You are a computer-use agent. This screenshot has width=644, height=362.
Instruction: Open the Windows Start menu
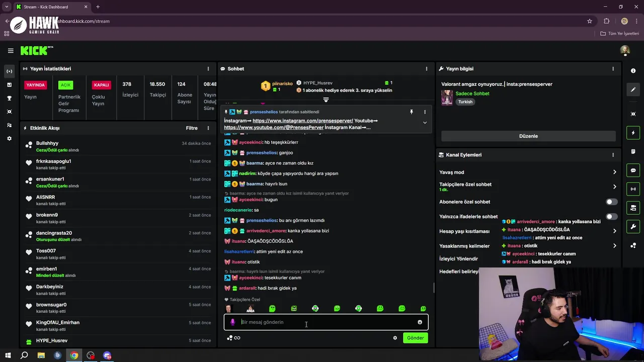8,355
